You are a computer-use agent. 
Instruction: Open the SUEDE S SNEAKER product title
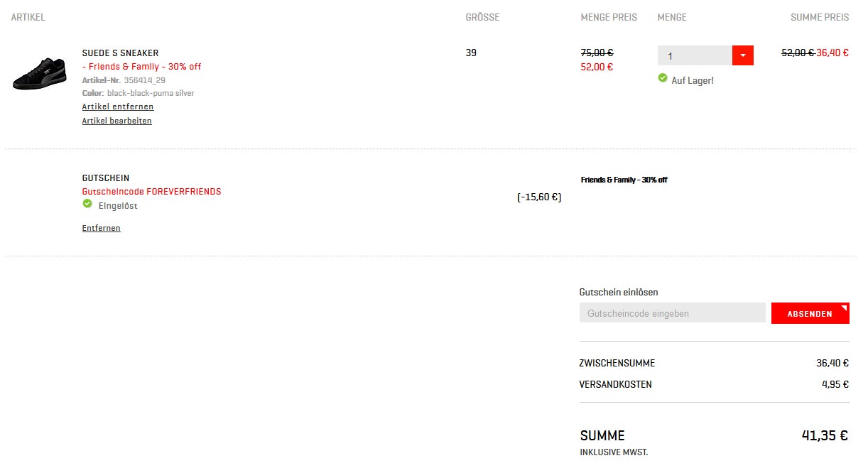(x=120, y=53)
